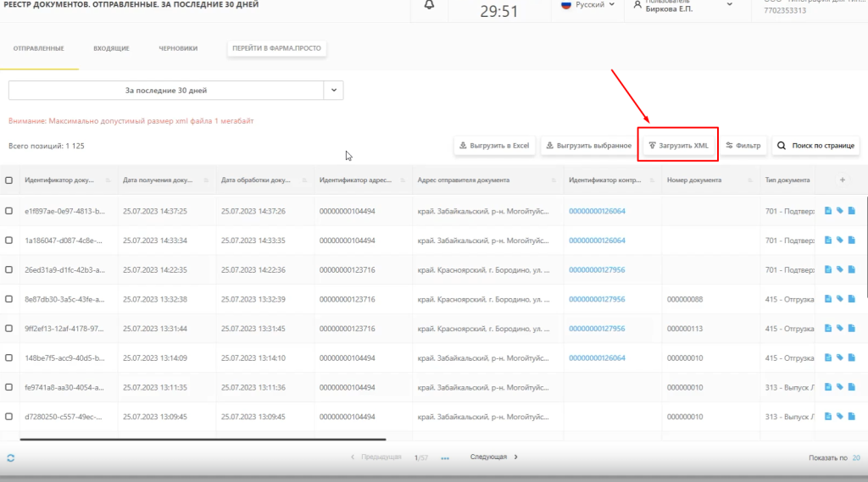Expand the period dropdown За последние 30 дней

point(334,90)
